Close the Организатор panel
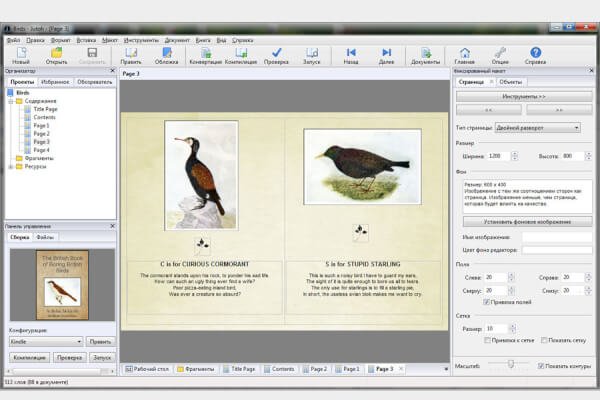This screenshot has height=400, width=600. coord(112,70)
